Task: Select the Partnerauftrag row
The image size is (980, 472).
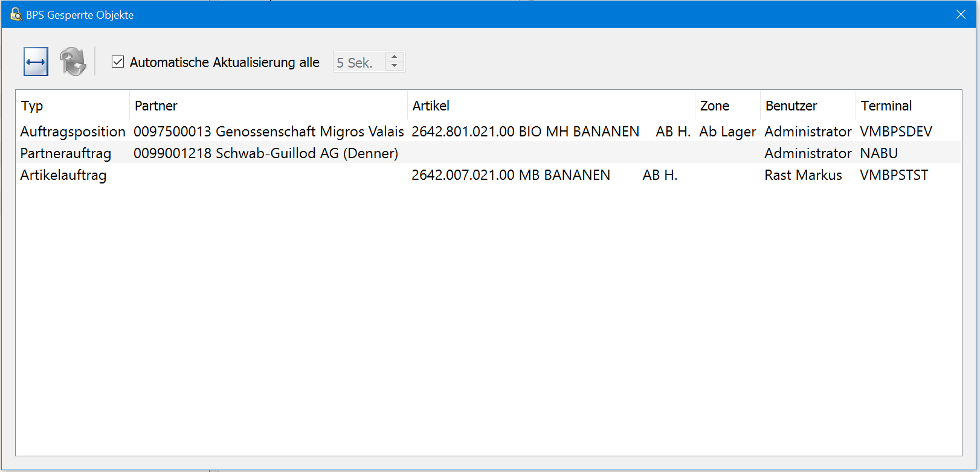Action: (66, 153)
